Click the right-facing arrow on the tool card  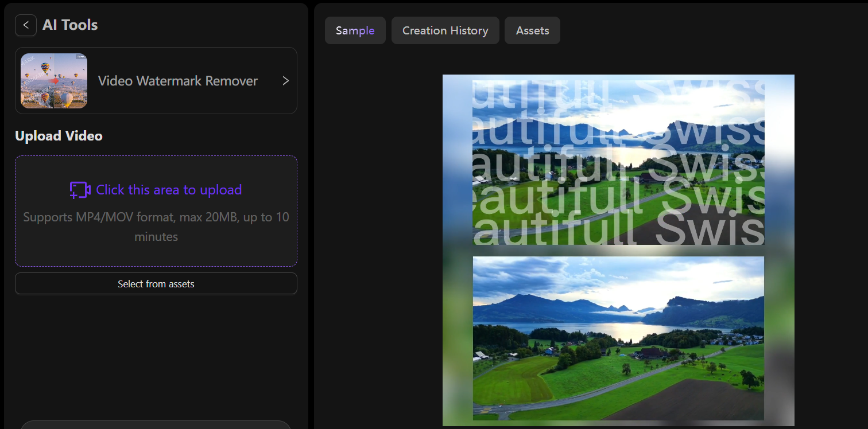pyautogui.click(x=285, y=81)
